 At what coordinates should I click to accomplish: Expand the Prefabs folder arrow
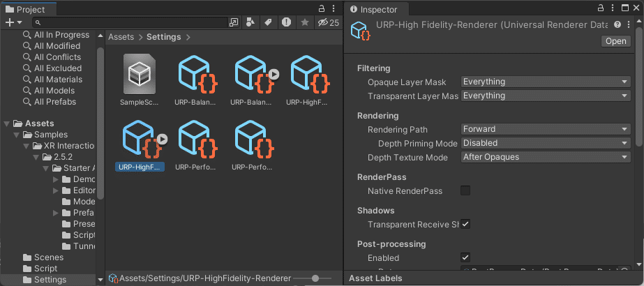click(x=56, y=213)
